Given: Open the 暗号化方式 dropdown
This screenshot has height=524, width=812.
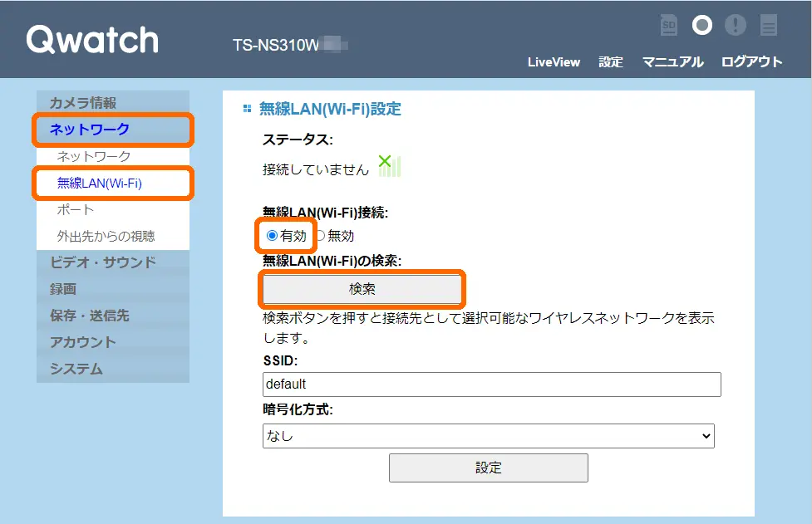Looking at the screenshot, I should (x=488, y=435).
